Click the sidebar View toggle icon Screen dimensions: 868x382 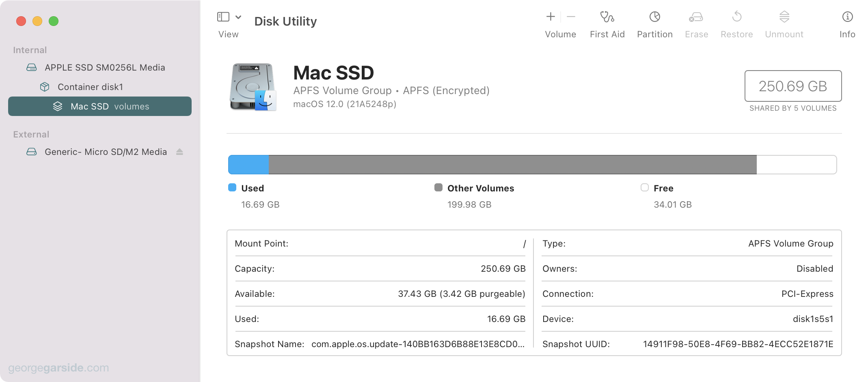point(223,17)
